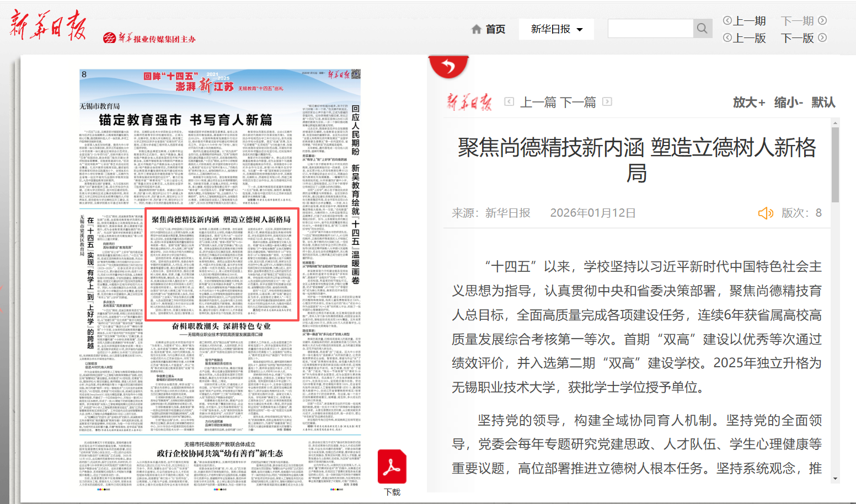Play the article audio speaker icon
The width and height of the screenshot is (856, 504).
coord(766,213)
